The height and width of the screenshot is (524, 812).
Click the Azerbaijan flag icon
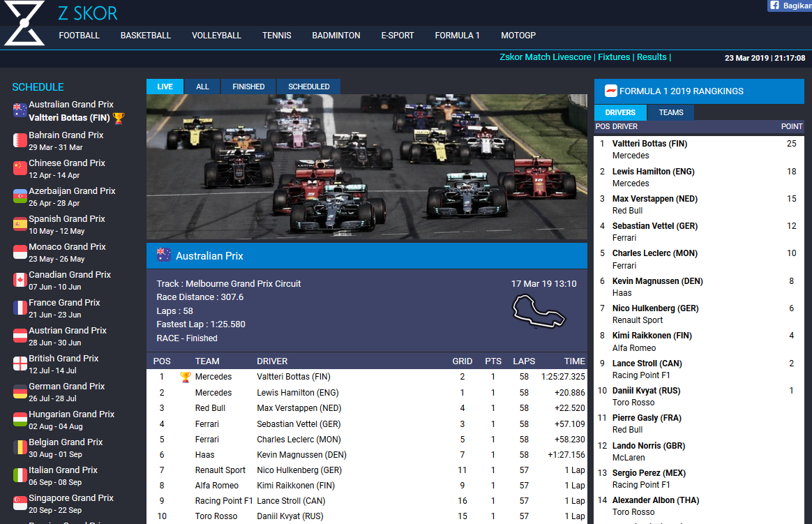pos(20,197)
